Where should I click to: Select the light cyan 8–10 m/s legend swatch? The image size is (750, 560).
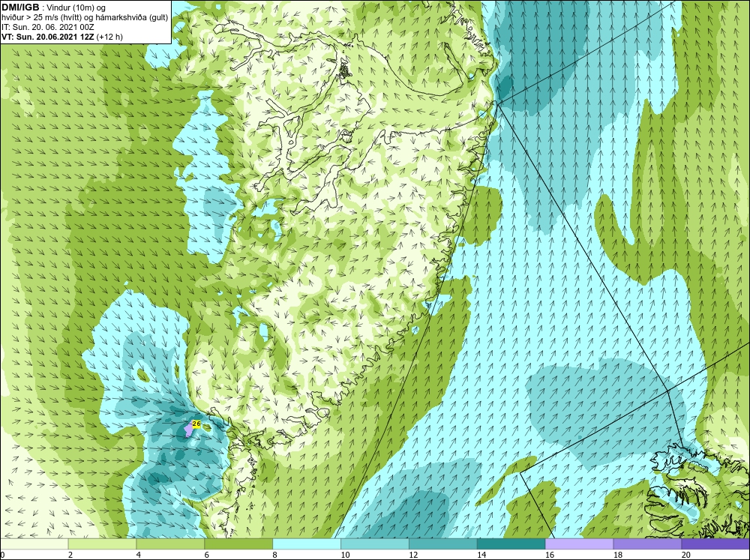(x=307, y=544)
